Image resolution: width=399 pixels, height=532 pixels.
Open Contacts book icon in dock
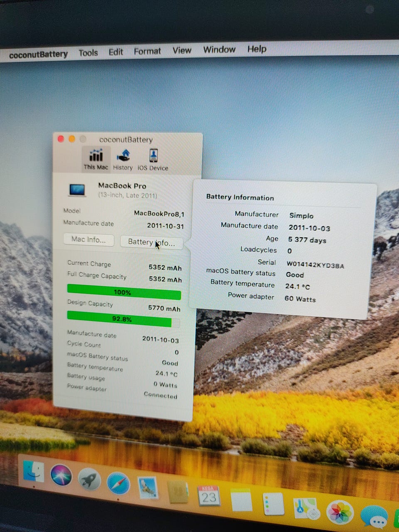click(178, 492)
